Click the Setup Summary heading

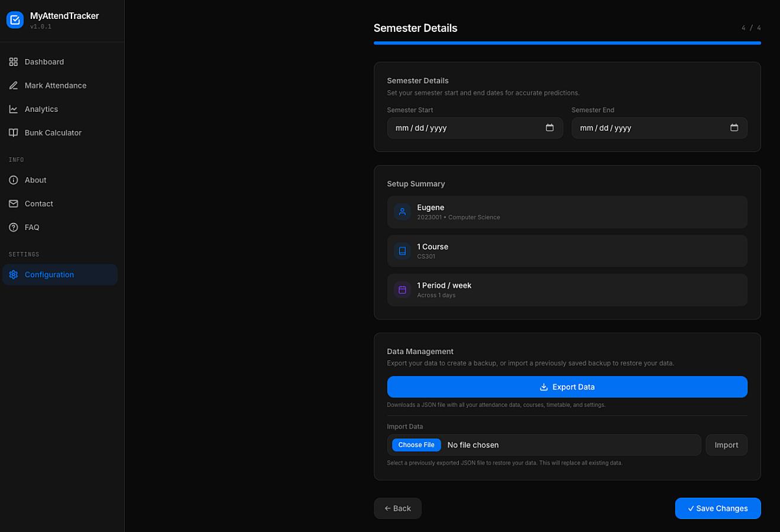click(x=416, y=184)
